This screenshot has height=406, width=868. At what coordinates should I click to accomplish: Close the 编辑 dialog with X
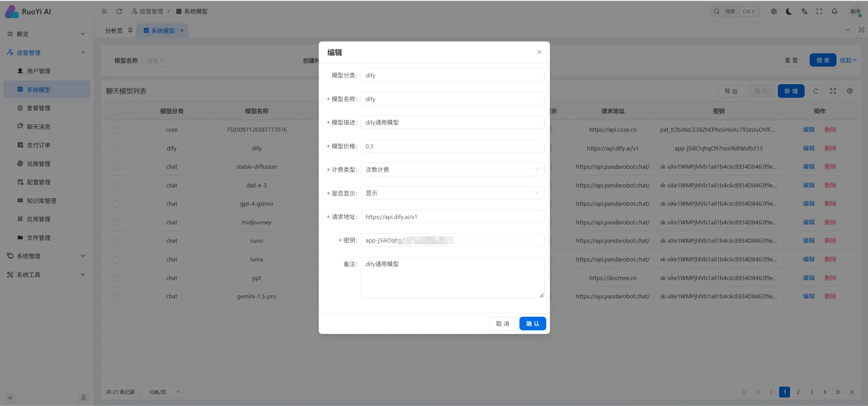(x=539, y=52)
